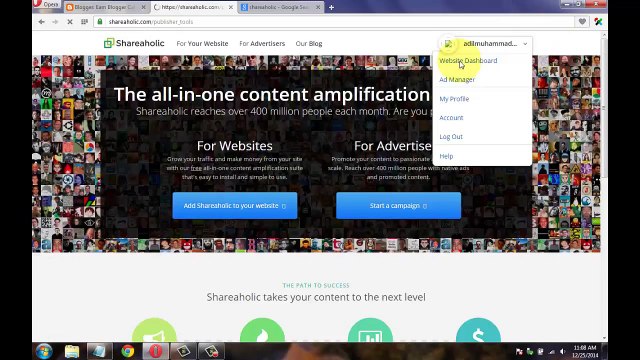
Task: Follow the underlined free link
Action: (x=196, y=168)
